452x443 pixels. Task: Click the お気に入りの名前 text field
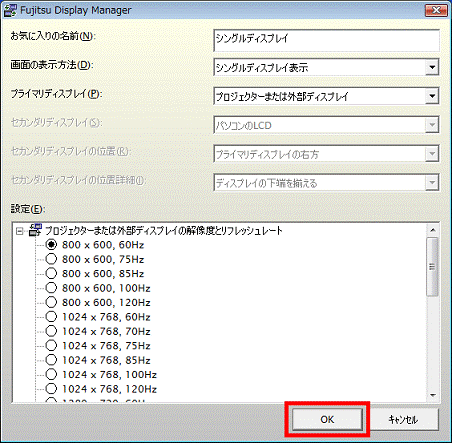pos(326,40)
